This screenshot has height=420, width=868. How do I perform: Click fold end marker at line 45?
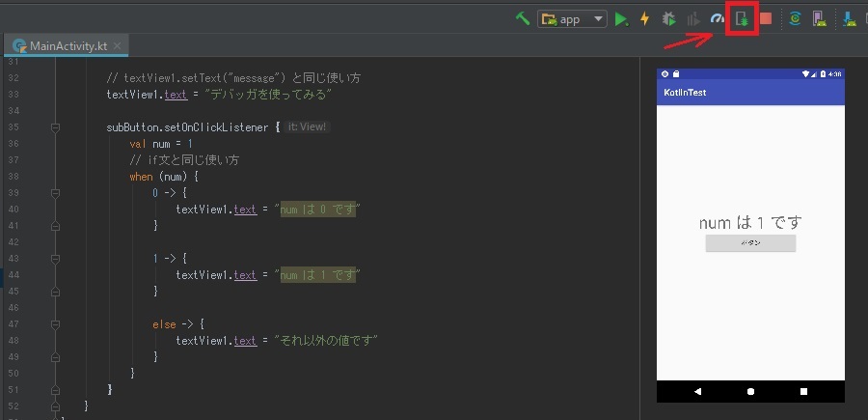[55, 292]
